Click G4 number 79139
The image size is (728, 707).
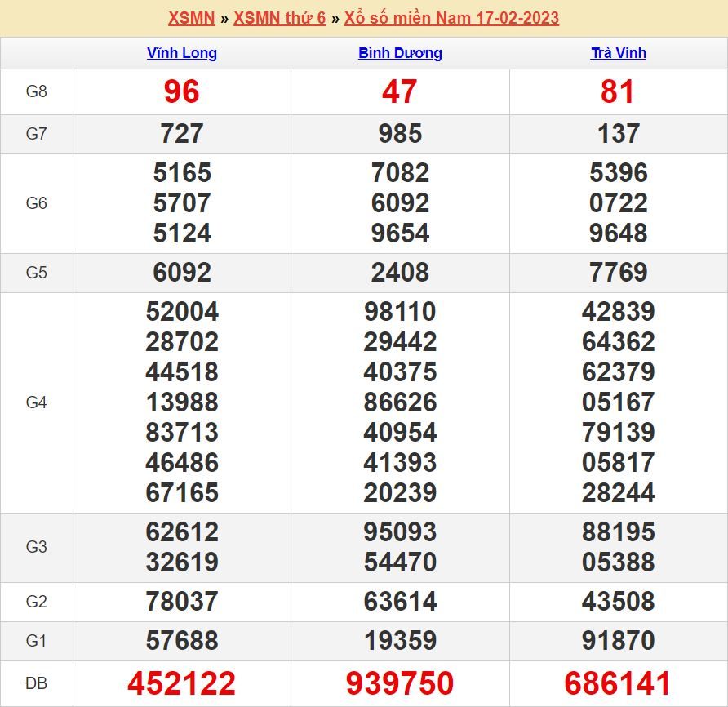619,433
